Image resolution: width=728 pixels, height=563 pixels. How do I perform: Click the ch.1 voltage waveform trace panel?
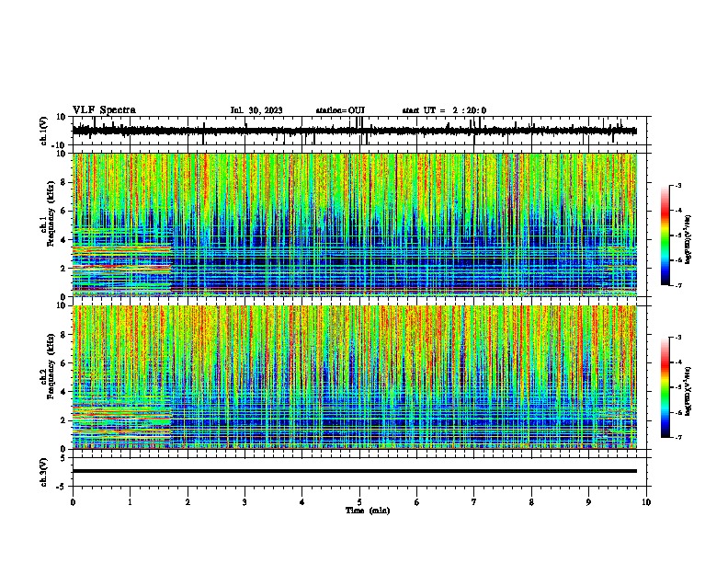point(361,131)
